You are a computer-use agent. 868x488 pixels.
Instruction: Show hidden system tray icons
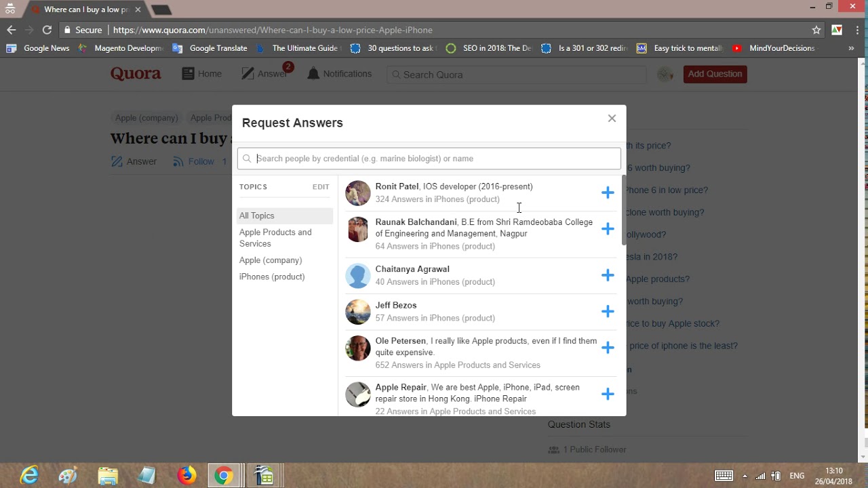[745, 476]
